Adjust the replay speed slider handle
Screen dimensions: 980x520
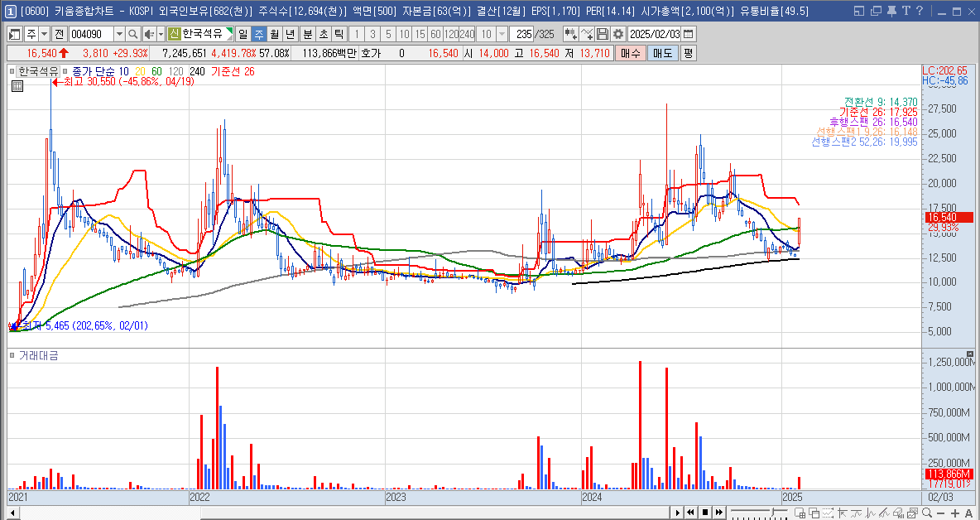(772, 512)
